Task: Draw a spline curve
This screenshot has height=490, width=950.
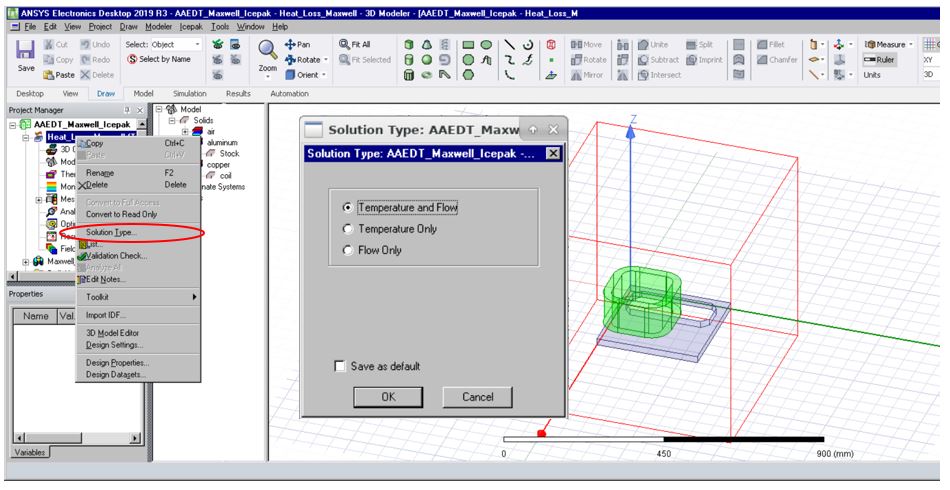Action: coord(510,59)
